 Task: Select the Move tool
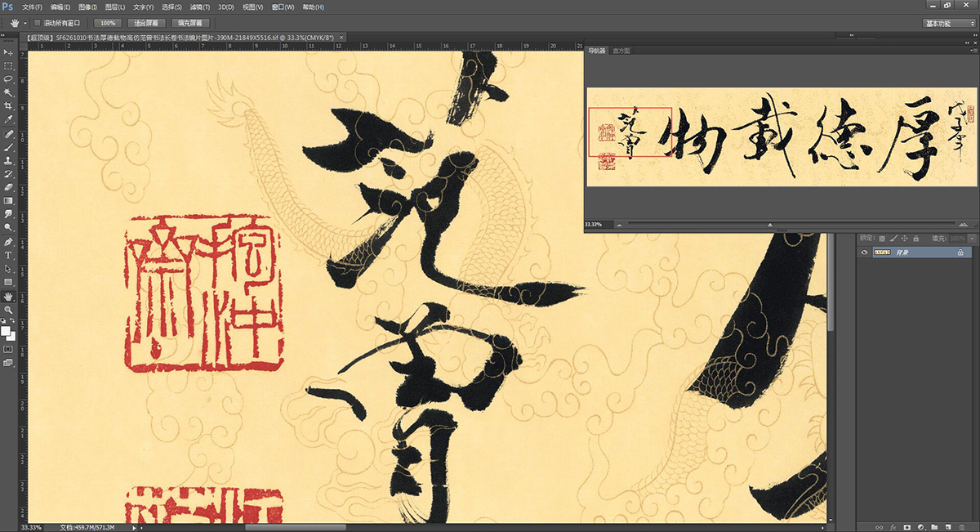(8, 51)
